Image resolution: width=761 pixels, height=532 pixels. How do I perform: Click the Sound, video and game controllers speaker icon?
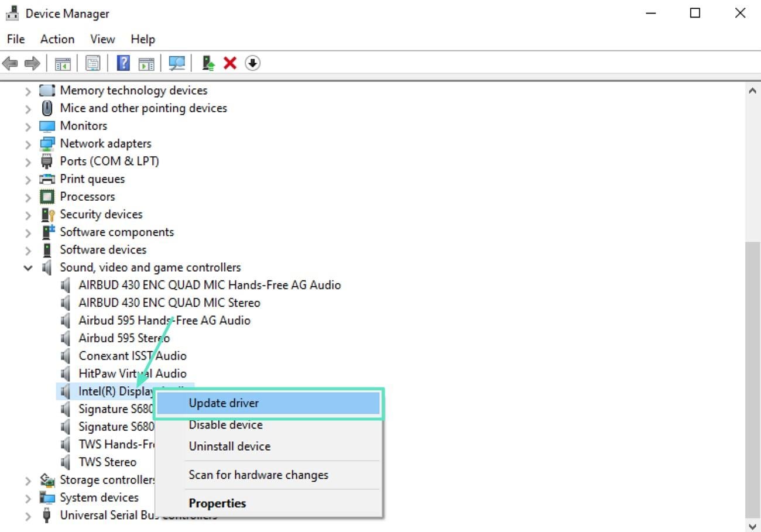[47, 267]
